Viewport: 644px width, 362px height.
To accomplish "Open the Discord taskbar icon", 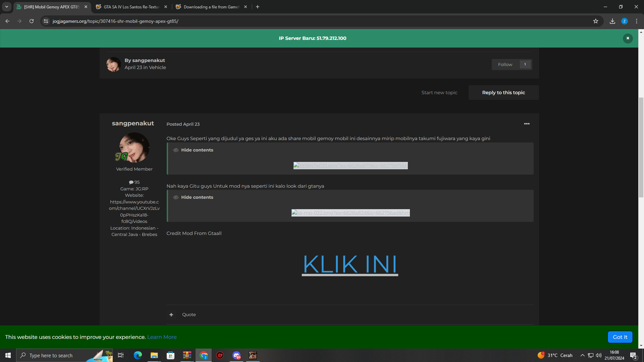I will 236,355.
